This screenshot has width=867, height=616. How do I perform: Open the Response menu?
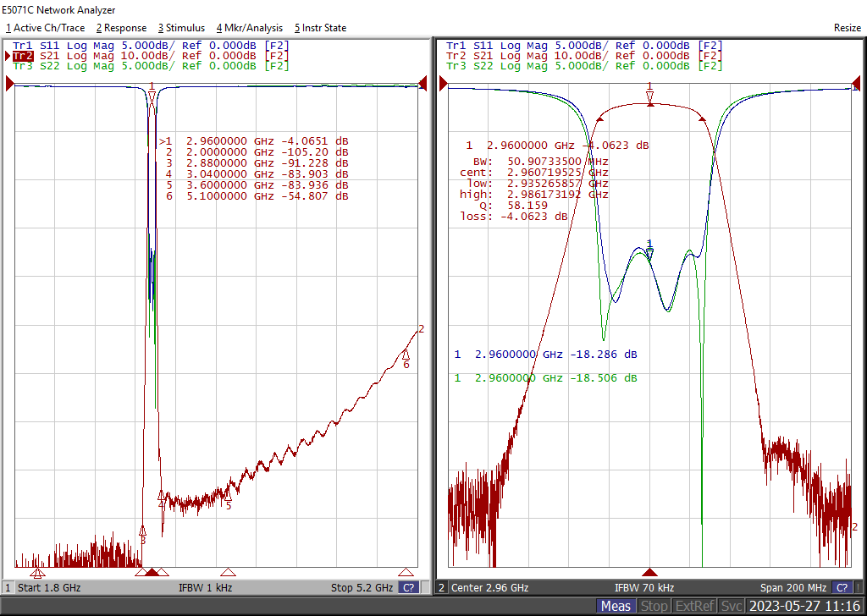121,28
